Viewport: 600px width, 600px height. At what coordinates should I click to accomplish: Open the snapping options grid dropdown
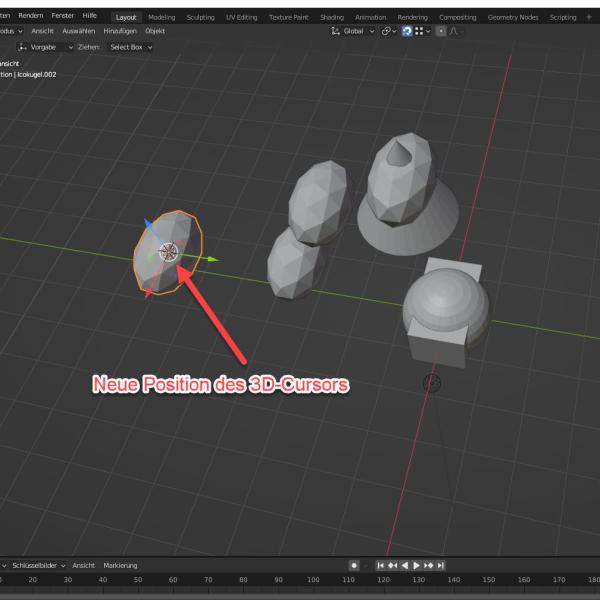click(423, 31)
